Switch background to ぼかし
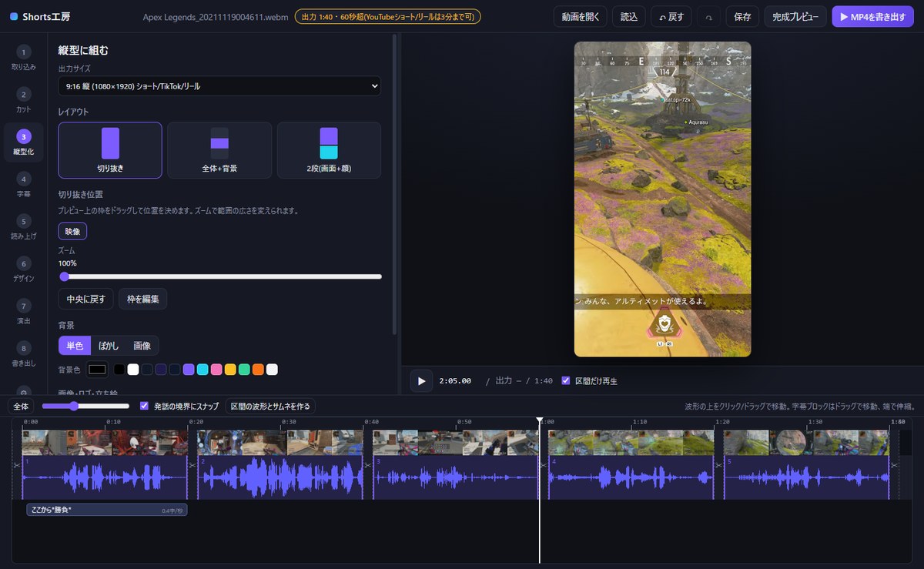924x569 pixels. coord(108,345)
